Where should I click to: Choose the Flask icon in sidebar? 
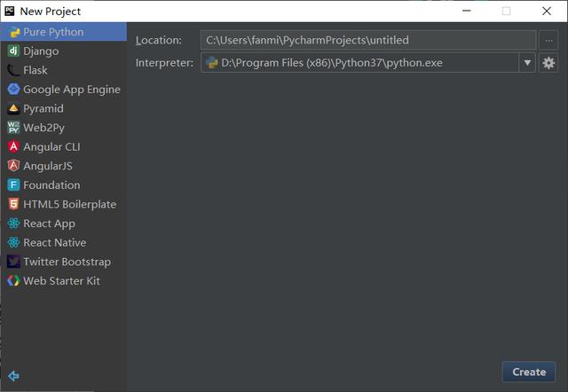(13, 70)
